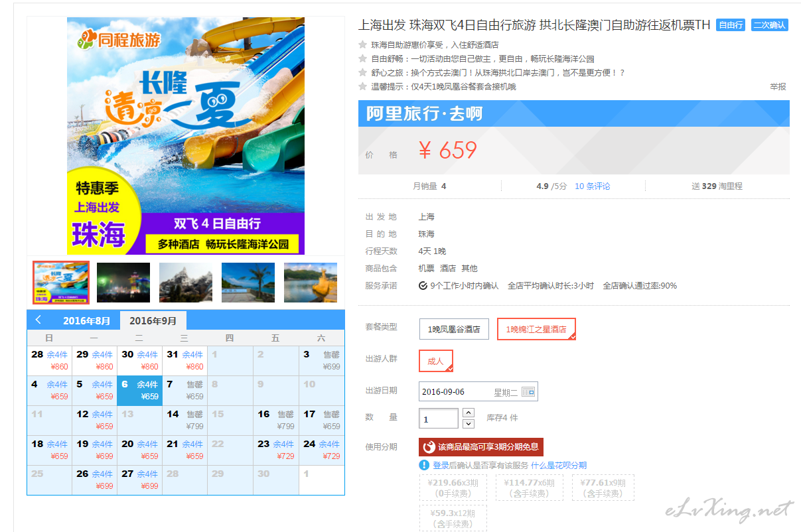
Task: Pick the ¥219.66x3期 installment option
Action: pyautogui.click(x=453, y=488)
